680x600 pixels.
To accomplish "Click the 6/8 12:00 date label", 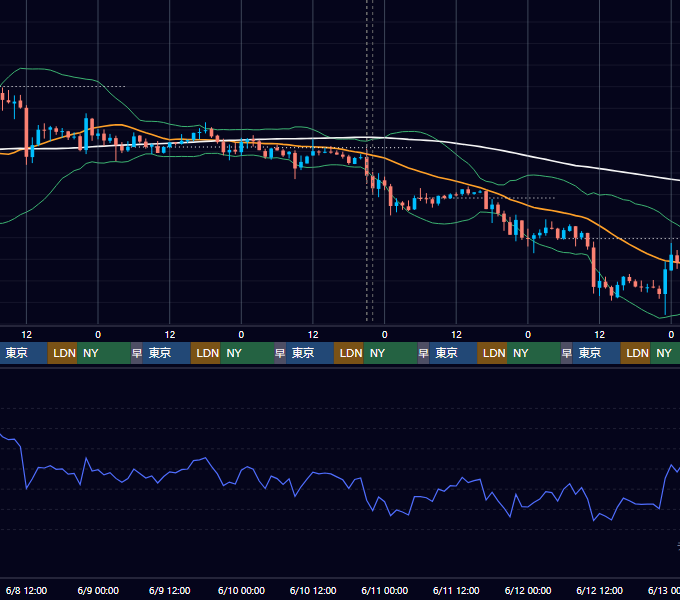I will tap(26, 590).
